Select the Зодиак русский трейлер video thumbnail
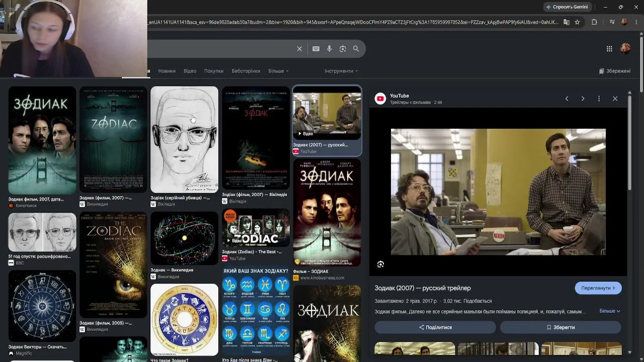Image resolution: width=644 pixels, height=362 pixels. click(327, 113)
